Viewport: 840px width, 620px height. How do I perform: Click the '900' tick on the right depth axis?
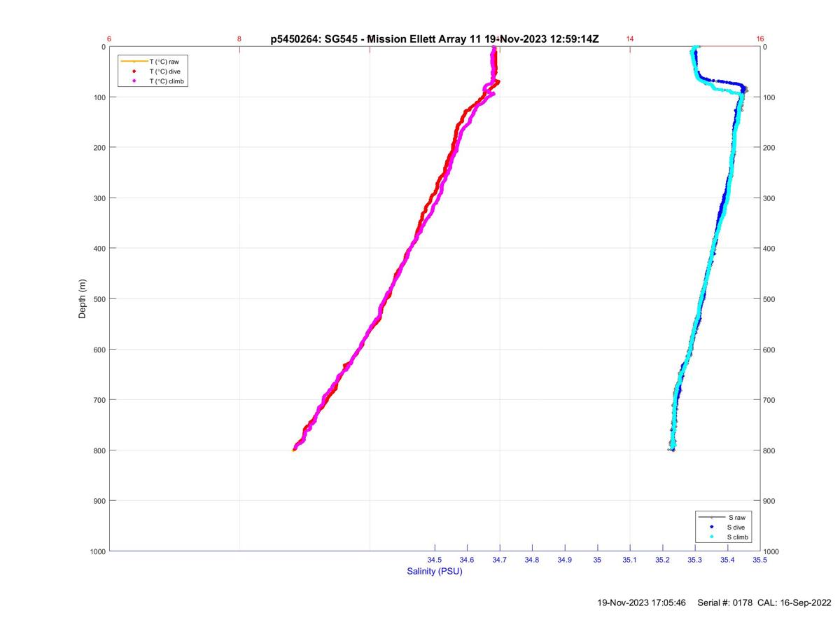[770, 501]
